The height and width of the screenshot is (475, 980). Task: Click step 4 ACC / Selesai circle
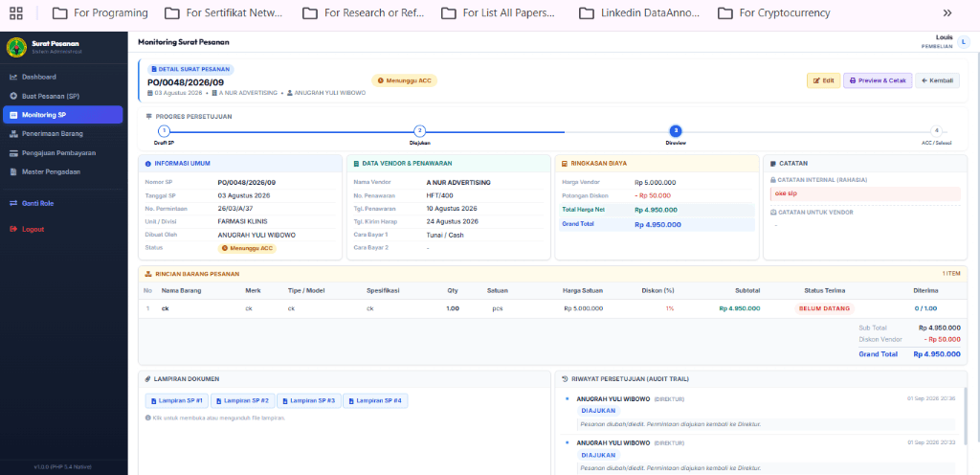[935, 131]
